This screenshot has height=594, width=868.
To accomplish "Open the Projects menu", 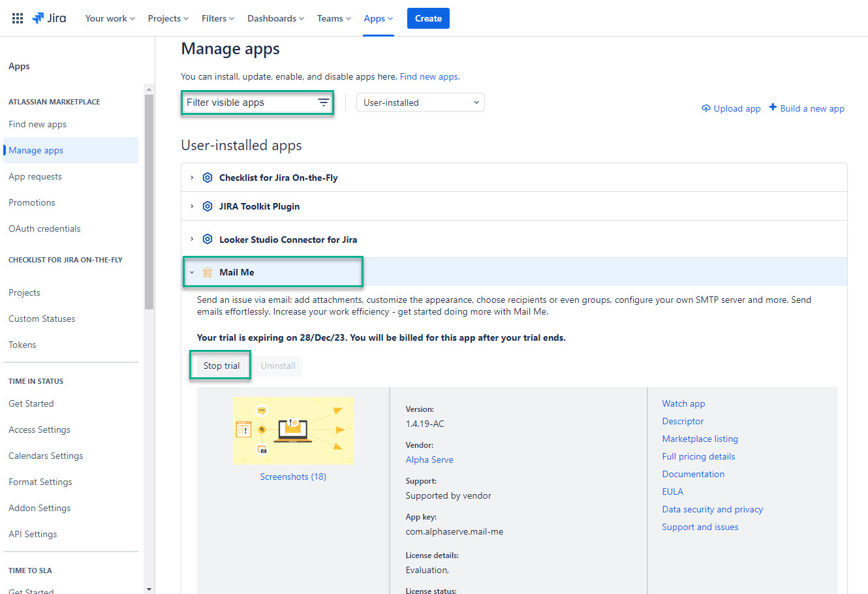I will [168, 18].
